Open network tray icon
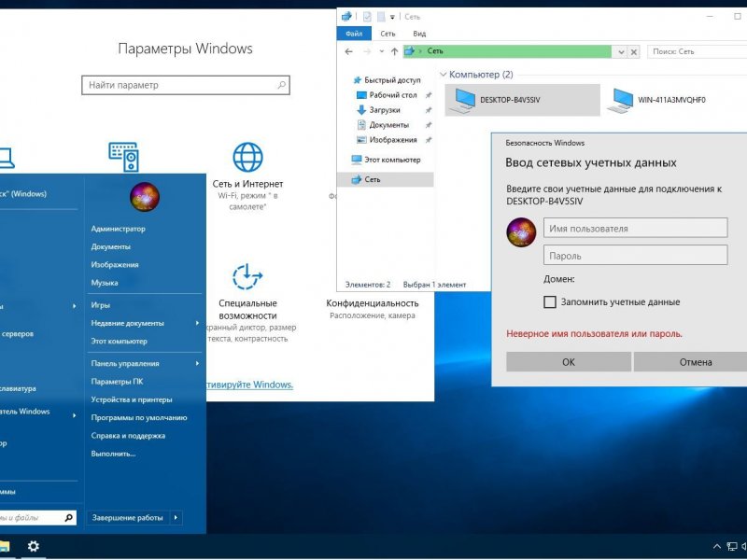The image size is (747, 560). click(x=732, y=547)
